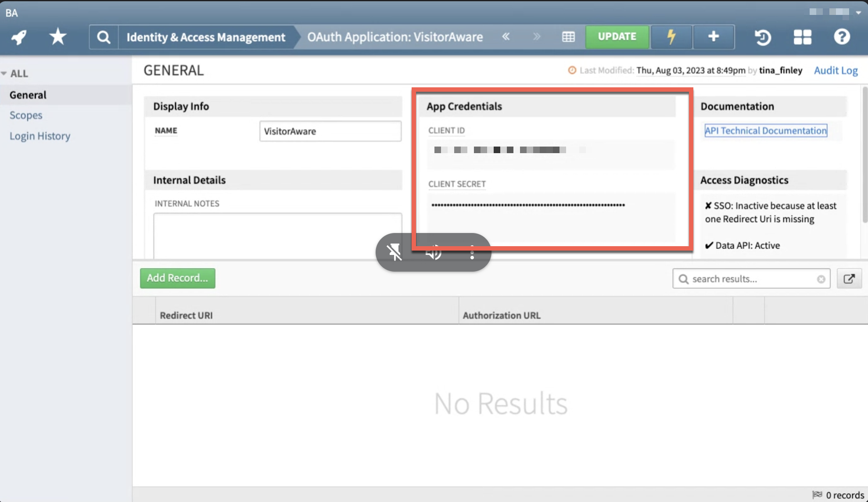Open API Technical Documentation link

coord(766,131)
